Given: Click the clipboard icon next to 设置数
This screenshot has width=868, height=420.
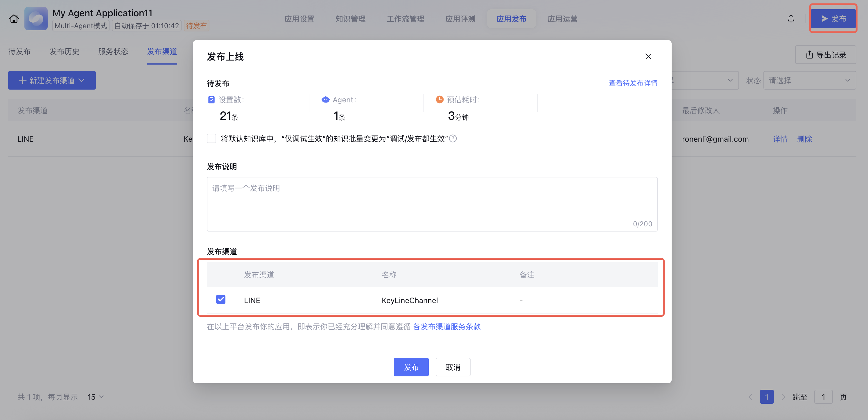Looking at the screenshot, I should pos(211,99).
